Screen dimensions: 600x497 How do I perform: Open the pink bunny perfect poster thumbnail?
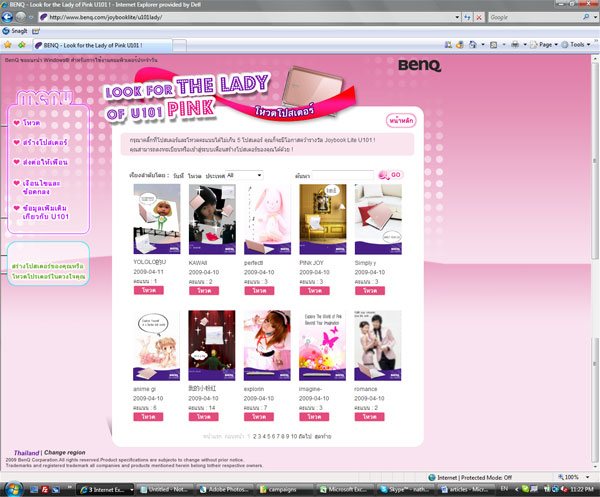click(x=267, y=219)
